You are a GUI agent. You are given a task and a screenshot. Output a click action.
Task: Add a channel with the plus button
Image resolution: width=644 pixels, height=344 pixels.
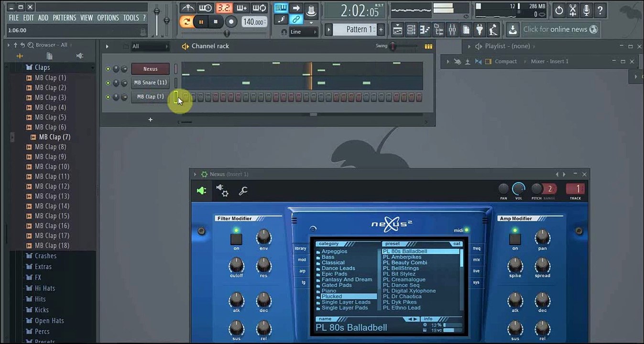150,119
